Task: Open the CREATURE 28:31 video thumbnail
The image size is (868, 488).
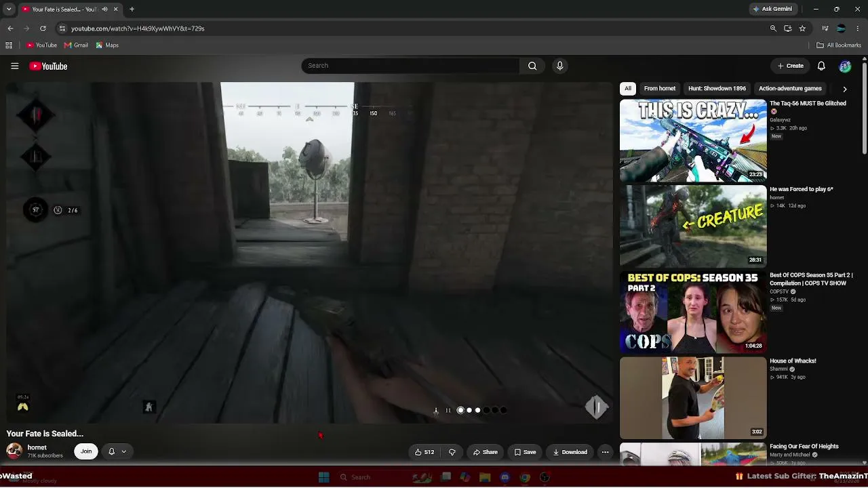Action: [x=693, y=226]
